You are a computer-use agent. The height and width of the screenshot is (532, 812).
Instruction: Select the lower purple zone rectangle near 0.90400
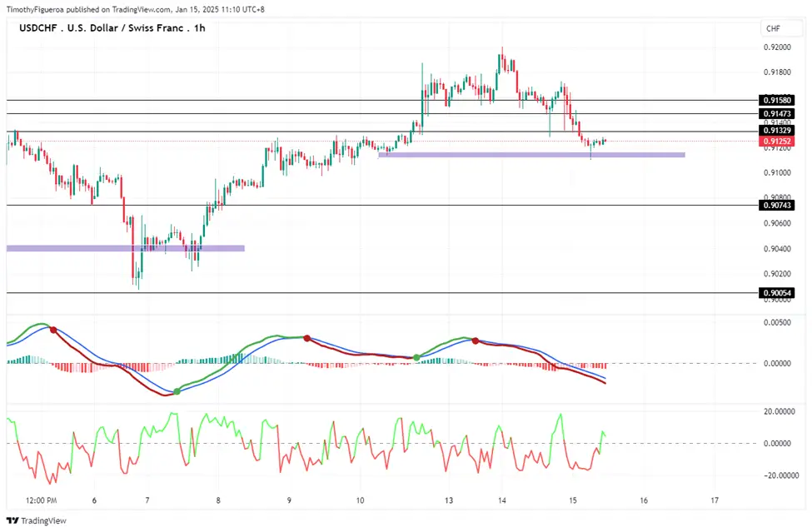pyautogui.click(x=125, y=248)
